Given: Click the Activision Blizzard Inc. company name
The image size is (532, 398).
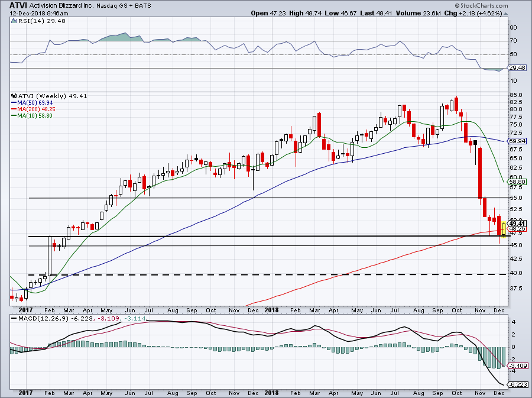Looking at the screenshot, I should click(61, 6).
